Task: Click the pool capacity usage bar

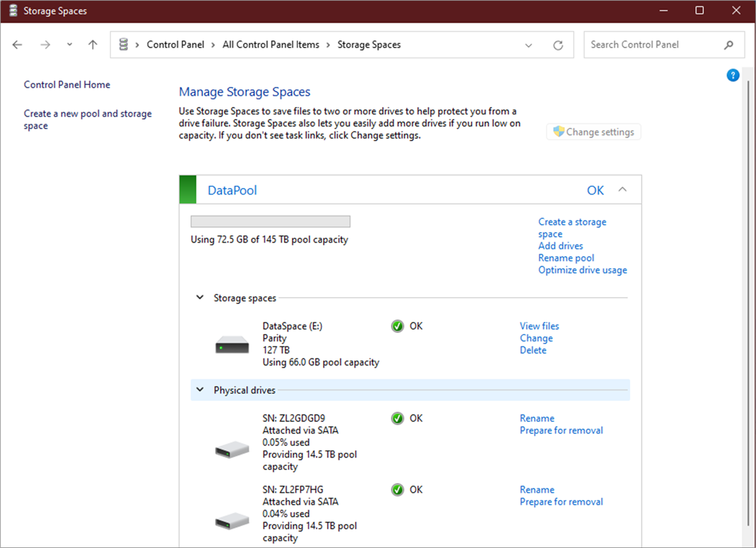Action: [271, 221]
